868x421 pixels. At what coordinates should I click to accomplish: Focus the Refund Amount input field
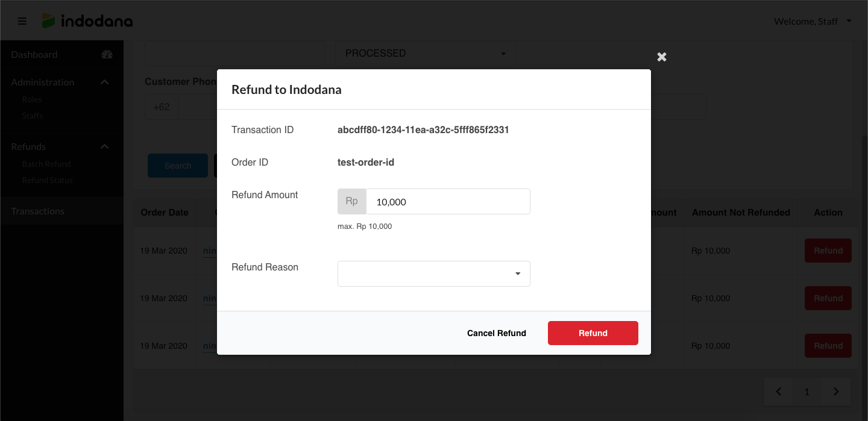pos(448,202)
